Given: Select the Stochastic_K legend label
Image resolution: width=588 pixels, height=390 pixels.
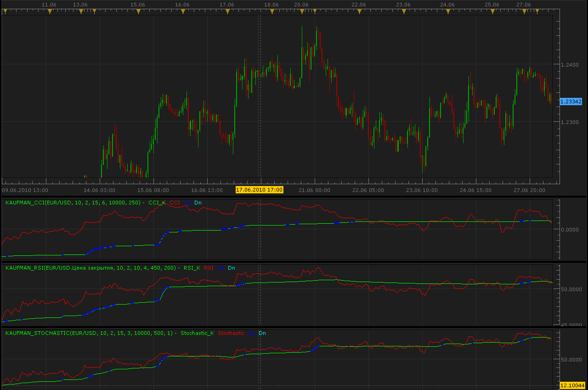Looking at the screenshot, I should tap(198, 333).
